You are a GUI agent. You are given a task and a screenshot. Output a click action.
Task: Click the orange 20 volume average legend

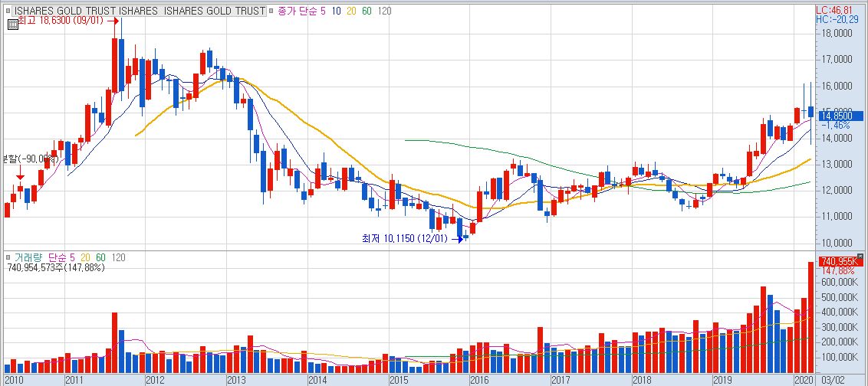(86, 257)
